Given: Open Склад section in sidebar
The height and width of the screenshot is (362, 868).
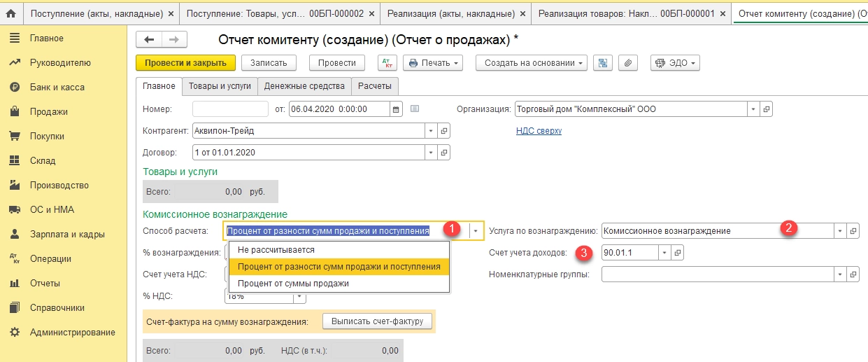Looking at the screenshot, I should [x=42, y=160].
